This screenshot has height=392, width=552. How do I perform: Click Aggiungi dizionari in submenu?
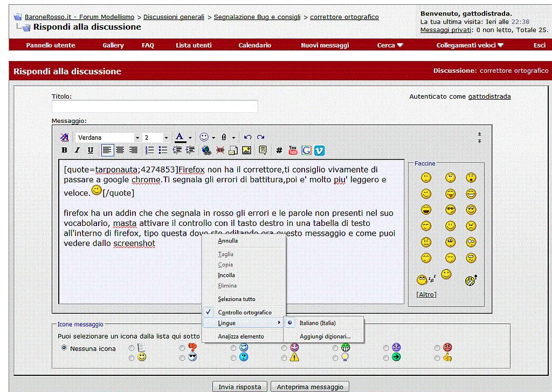coord(325,336)
